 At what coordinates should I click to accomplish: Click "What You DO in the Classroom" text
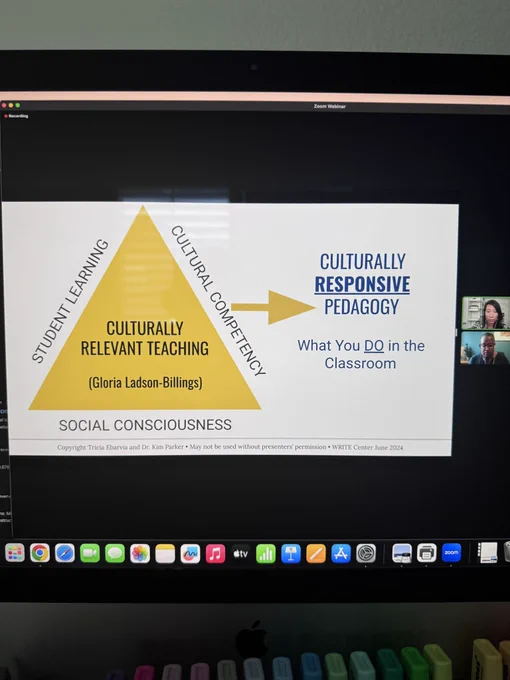point(361,354)
